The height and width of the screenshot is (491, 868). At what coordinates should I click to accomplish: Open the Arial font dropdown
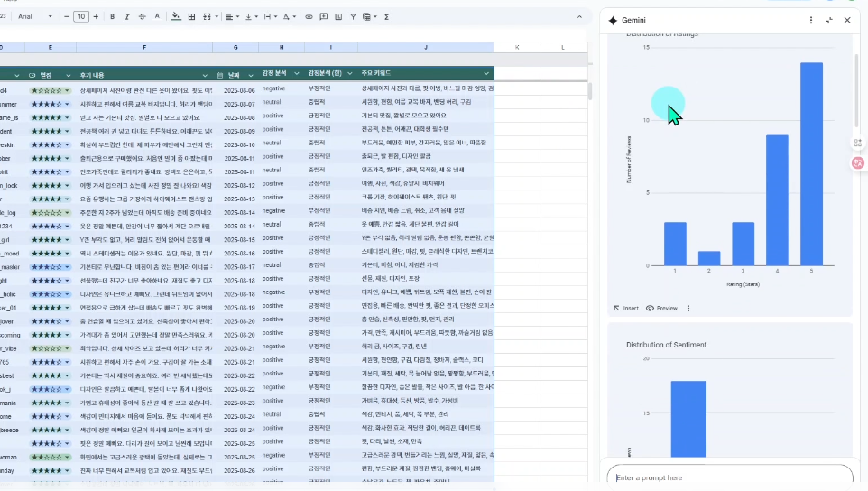click(35, 16)
